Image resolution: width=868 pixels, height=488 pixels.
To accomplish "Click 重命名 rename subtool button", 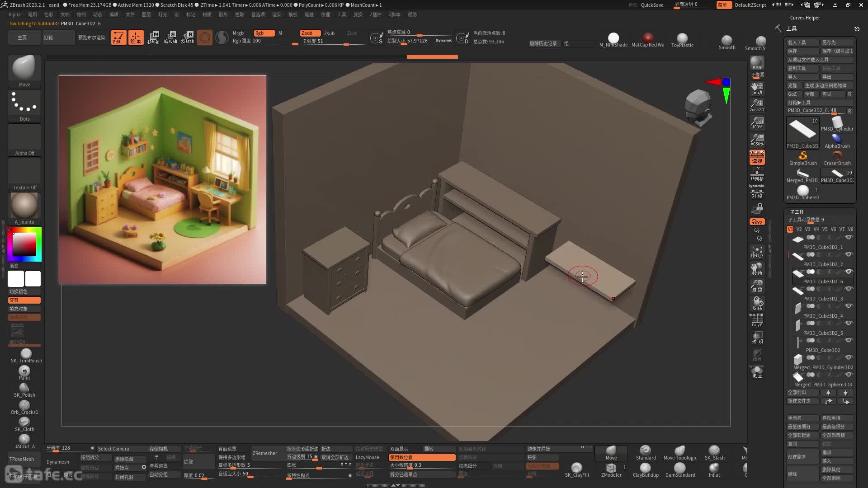I will click(802, 418).
